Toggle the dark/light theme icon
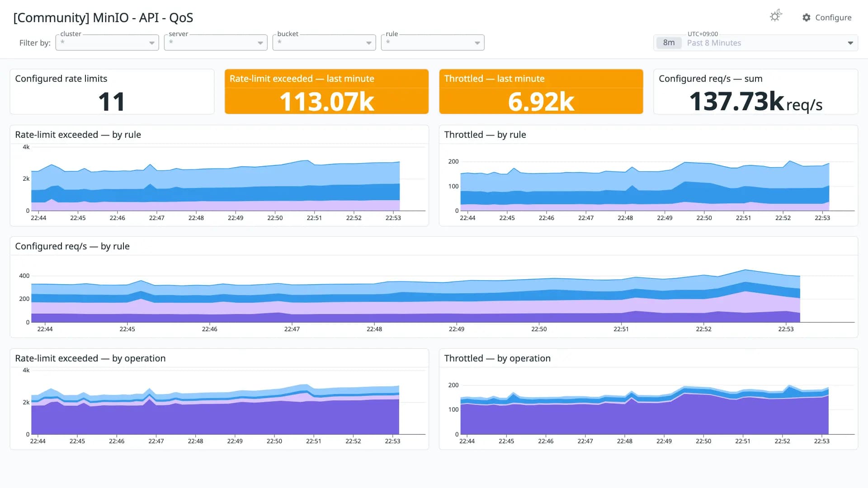Image resolution: width=868 pixels, height=488 pixels. click(x=776, y=16)
